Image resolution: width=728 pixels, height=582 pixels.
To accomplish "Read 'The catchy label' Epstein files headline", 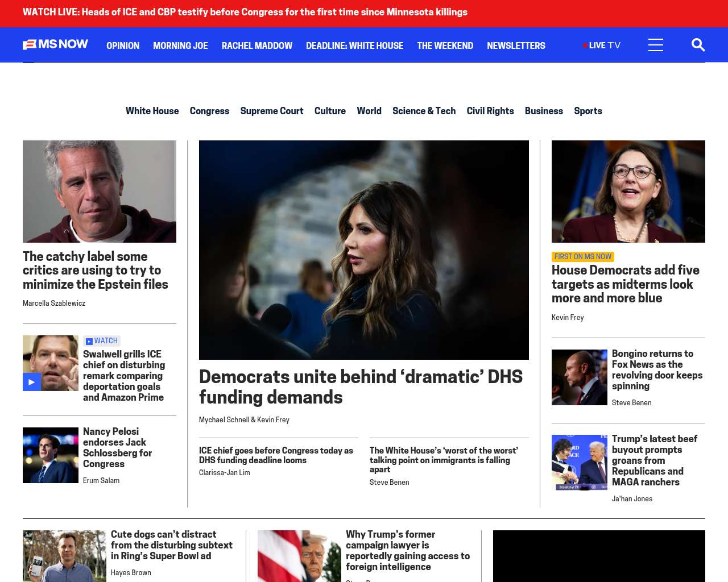I will point(96,271).
